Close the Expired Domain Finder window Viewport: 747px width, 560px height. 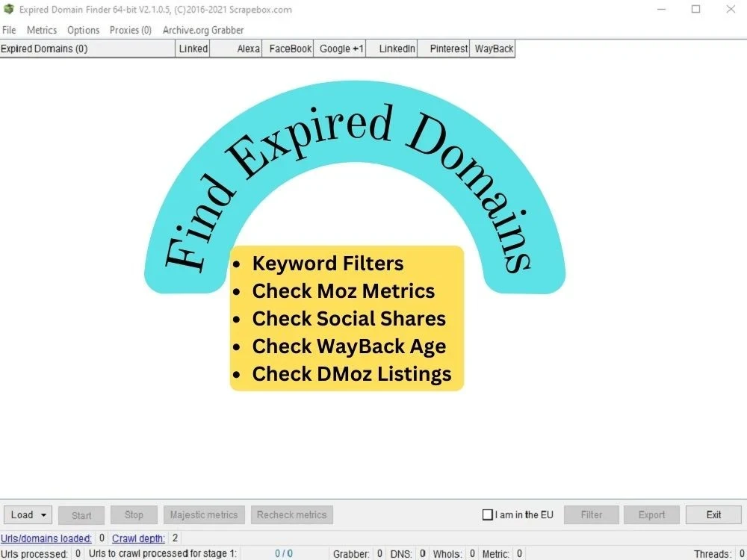coord(731,9)
